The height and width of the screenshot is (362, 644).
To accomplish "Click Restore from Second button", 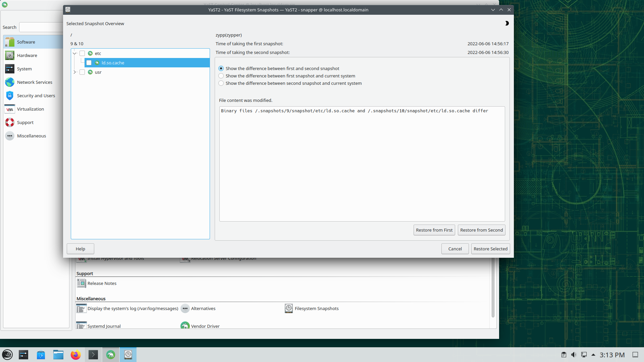I will (x=481, y=230).
